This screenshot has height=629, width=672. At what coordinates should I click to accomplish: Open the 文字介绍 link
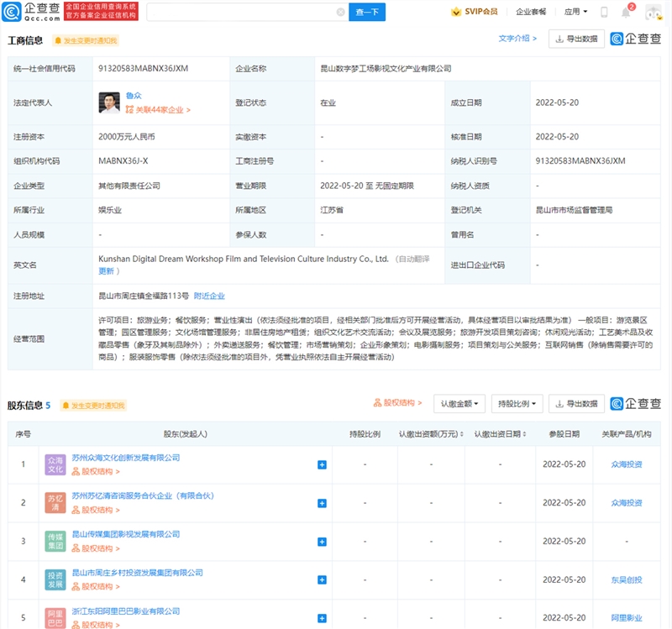(x=517, y=39)
